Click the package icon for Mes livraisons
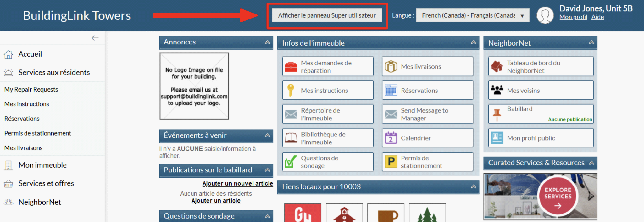644x222 pixels. tap(391, 66)
